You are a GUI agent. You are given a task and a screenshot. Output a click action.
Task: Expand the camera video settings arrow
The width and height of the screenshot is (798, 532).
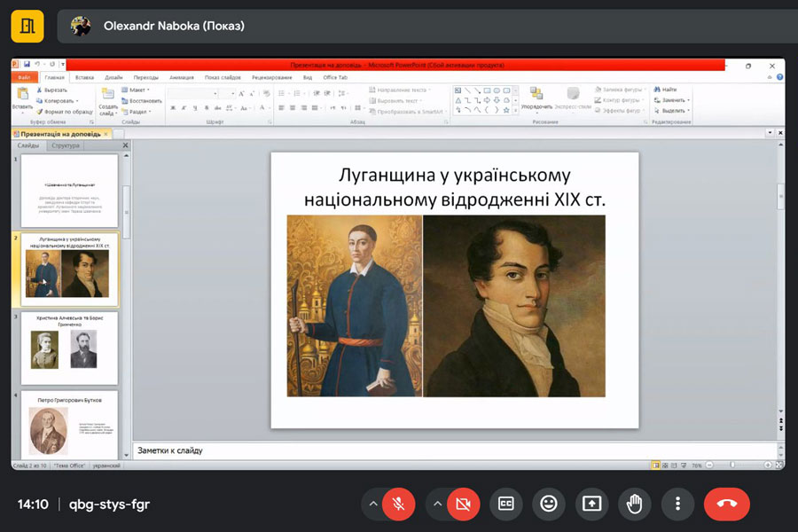click(437, 504)
